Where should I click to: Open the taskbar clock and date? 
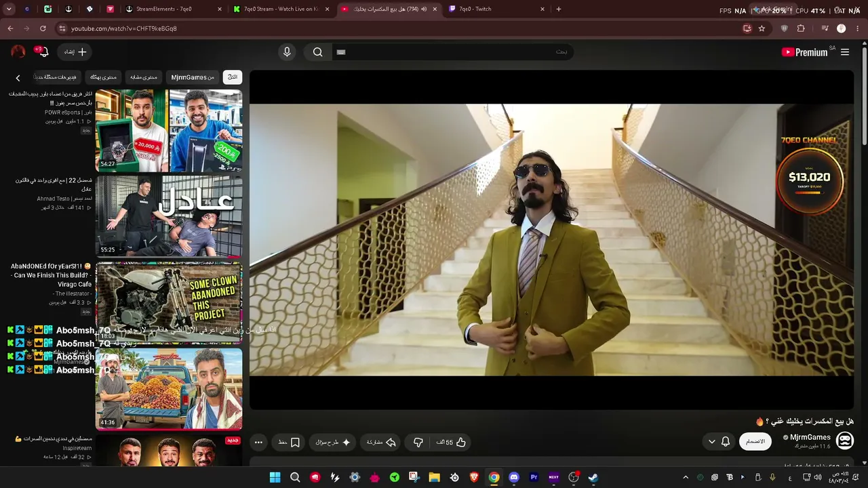click(x=838, y=477)
